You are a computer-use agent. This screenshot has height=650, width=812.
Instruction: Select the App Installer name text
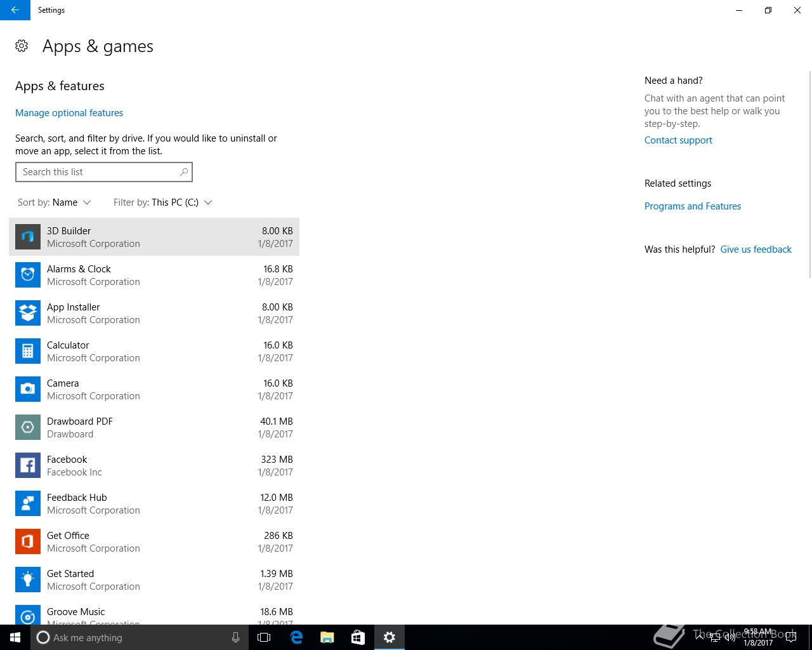coord(74,307)
